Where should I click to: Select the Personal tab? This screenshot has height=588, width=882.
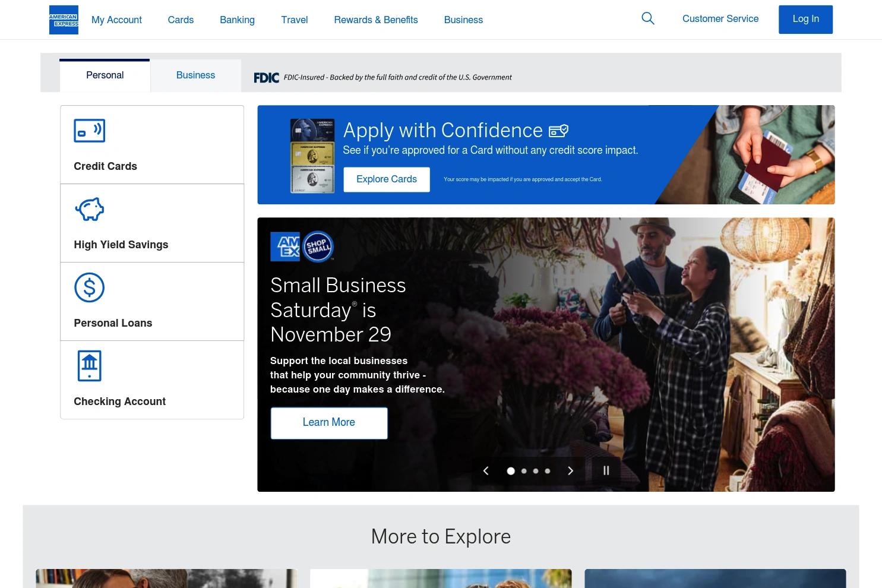tap(105, 75)
